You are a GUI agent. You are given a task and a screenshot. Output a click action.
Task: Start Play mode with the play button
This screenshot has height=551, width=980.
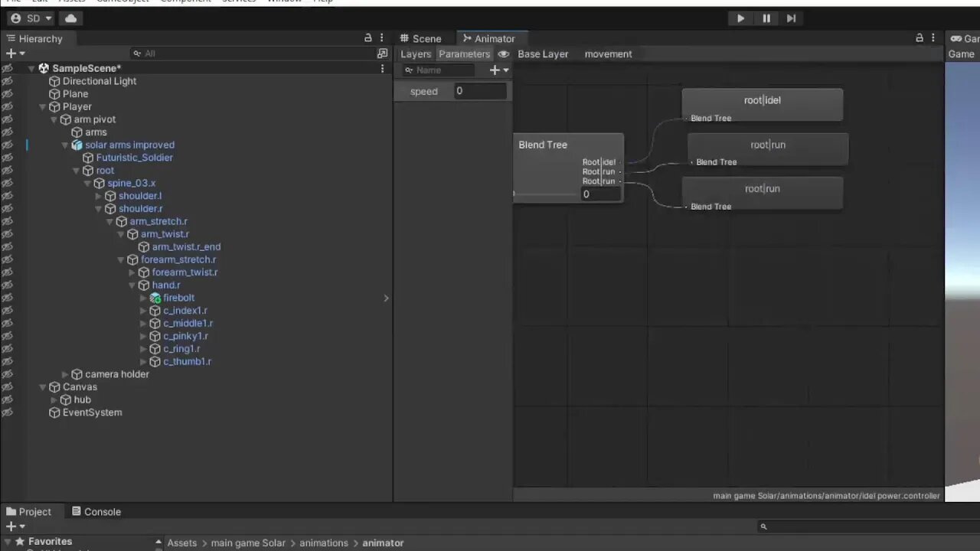(x=740, y=18)
